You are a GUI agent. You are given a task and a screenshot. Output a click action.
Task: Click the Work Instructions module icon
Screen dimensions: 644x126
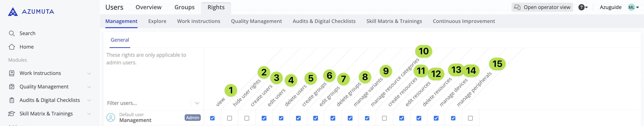(x=11, y=73)
